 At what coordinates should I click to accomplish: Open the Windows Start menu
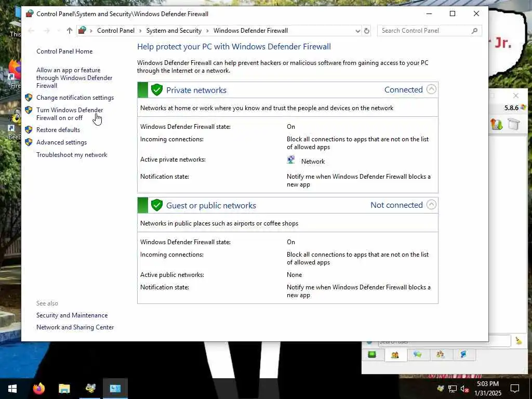12,389
